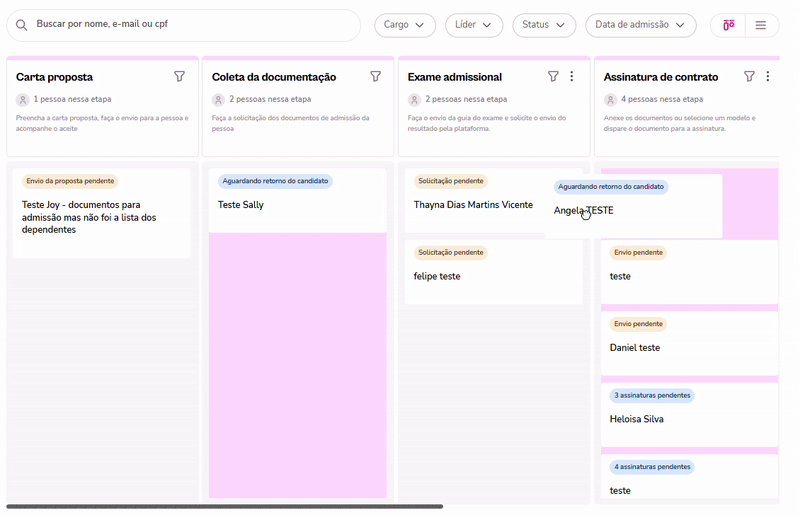Filter the Assinatura de contrato column
This screenshot has height=515, width=800.
pyautogui.click(x=749, y=77)
